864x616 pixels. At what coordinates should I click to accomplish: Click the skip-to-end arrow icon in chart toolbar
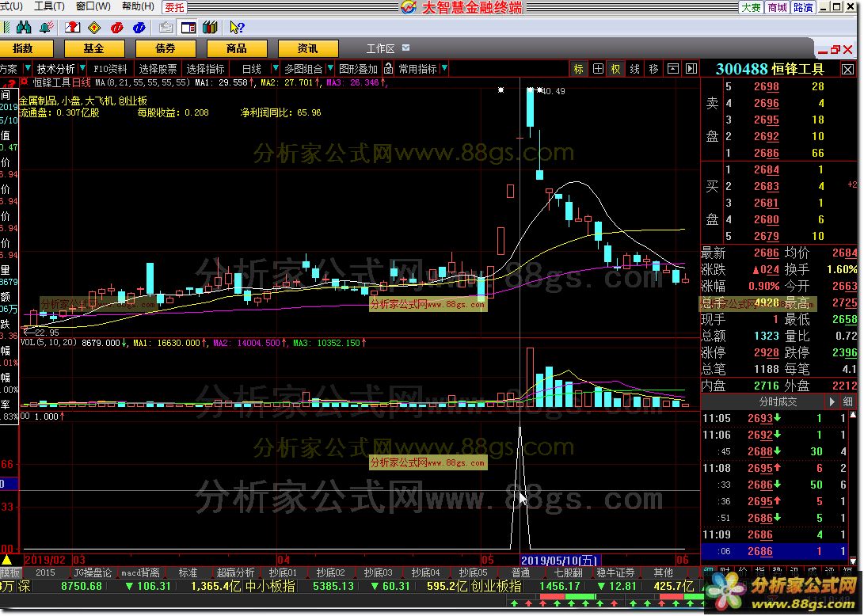coord(691,69)
